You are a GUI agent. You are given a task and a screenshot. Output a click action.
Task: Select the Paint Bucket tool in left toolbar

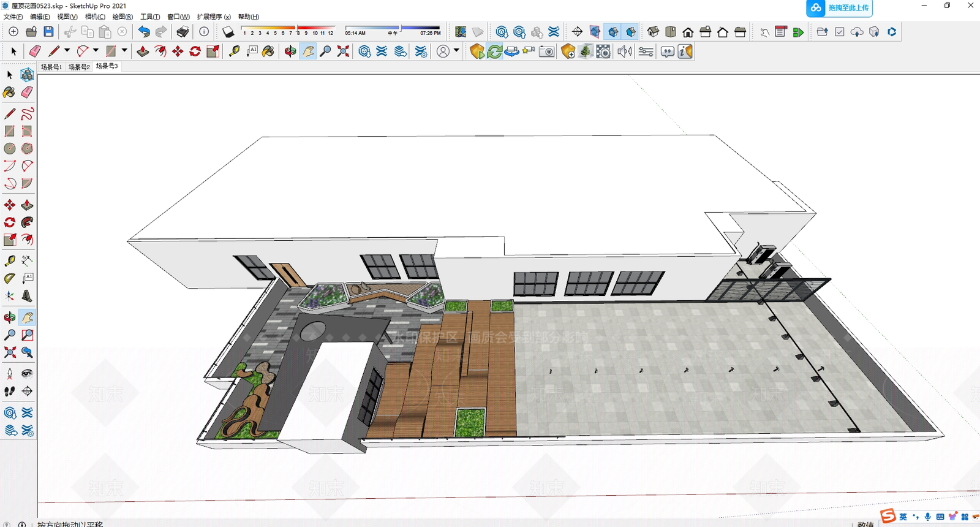coord(9,93)
